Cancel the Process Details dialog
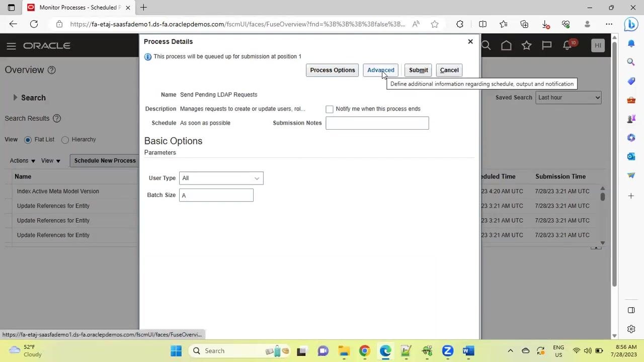Screen dimensions: 644x362 [449, 70]
